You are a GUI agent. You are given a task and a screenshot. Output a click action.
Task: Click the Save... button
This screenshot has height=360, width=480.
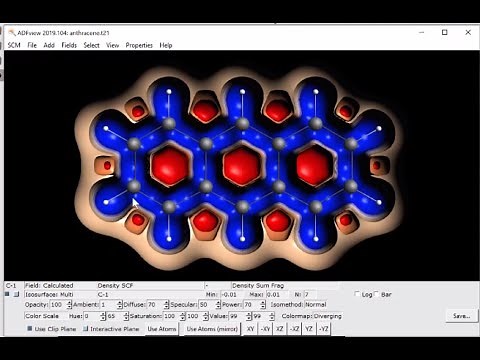(x=461, y=316)
